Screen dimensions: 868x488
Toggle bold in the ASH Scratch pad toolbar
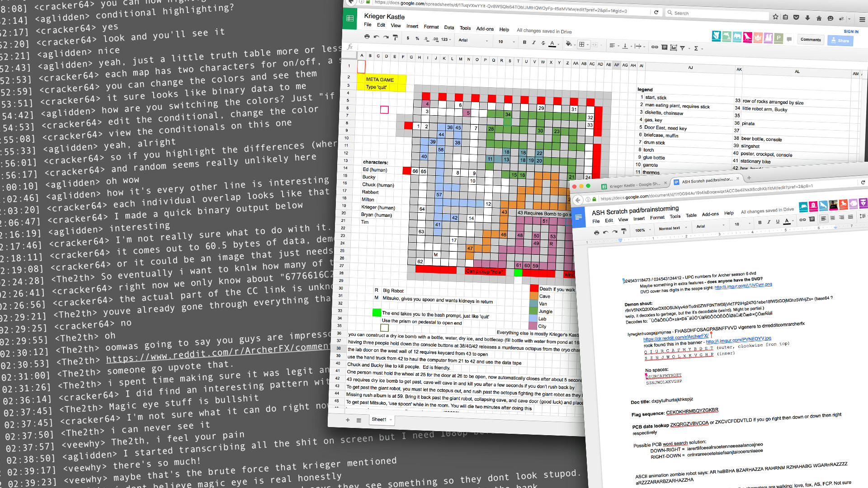[x=760, y=222]
